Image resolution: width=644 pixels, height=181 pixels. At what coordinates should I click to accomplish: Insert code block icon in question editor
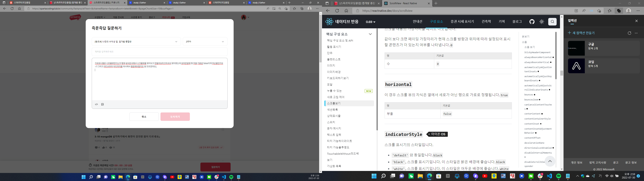[x=96, y=104]
